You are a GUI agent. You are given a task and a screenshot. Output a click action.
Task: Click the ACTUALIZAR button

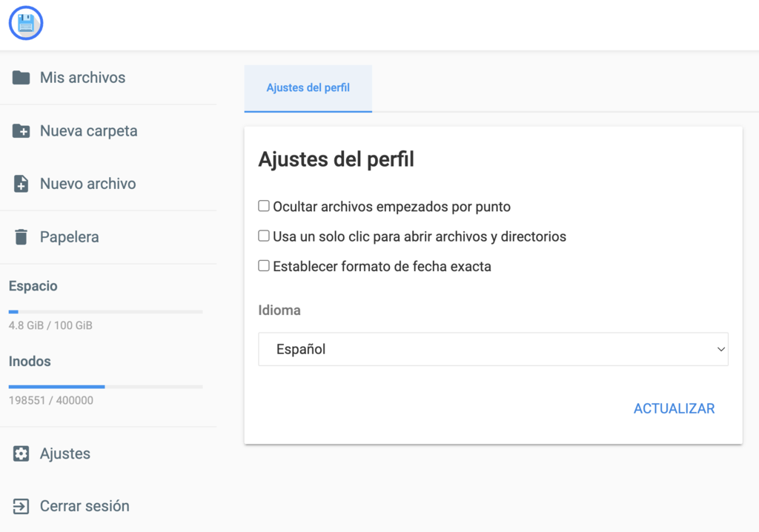673,408
